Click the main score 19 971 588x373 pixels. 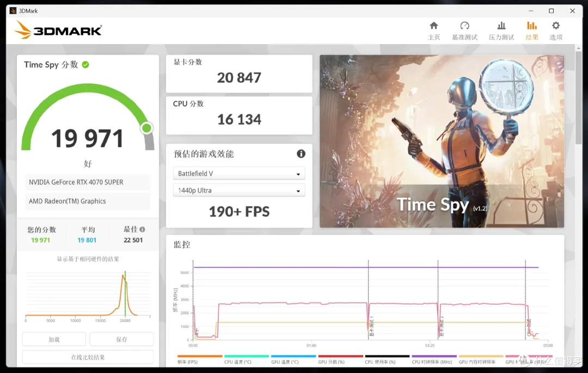pos(87,138)
